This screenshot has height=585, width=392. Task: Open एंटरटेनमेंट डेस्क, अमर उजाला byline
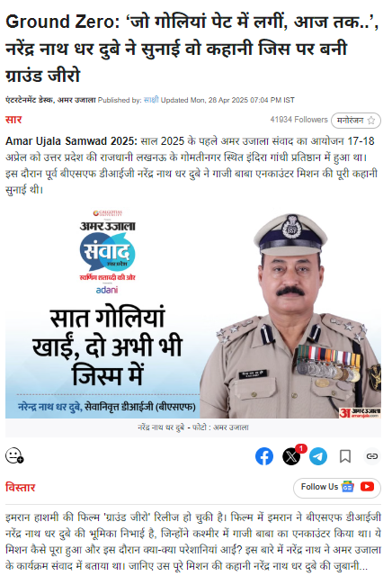(x=50, y=100)
